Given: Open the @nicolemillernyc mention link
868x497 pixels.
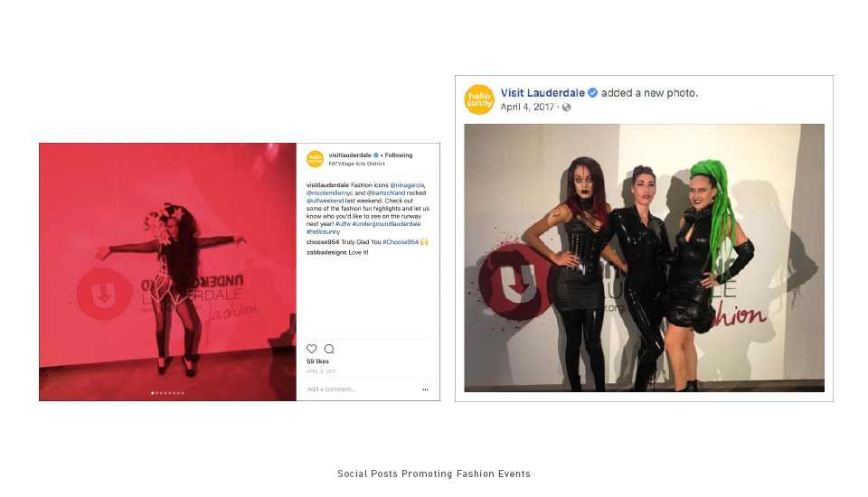Looking at the screenshot, I should pos(330,192).
